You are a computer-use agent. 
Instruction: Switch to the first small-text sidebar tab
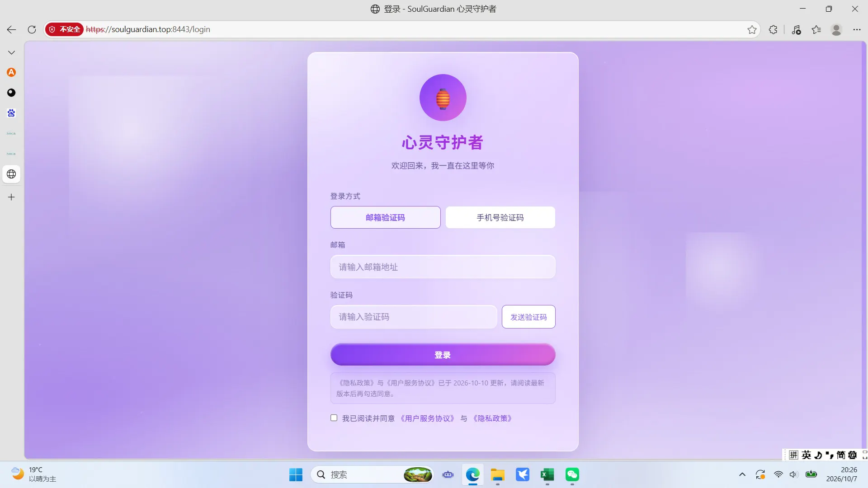(11, 133)
